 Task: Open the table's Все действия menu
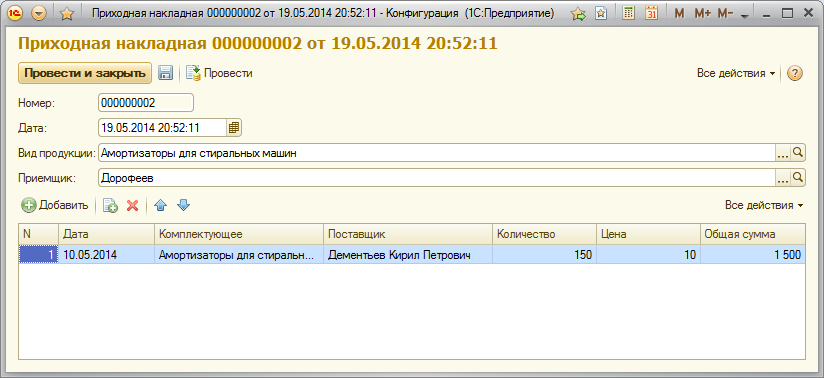(x=764, y=206)
